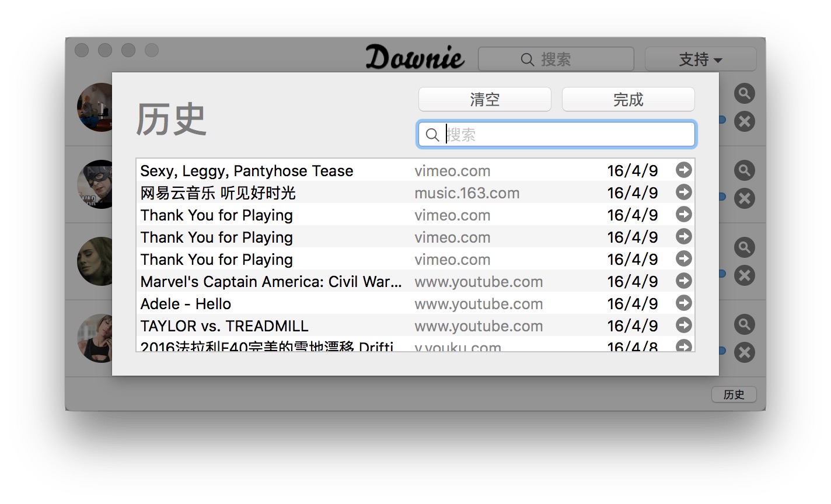This screenshot has width=831, height=504.
Task: Open arrow for Marvel's Captain America row
Action: click(683, 281)
